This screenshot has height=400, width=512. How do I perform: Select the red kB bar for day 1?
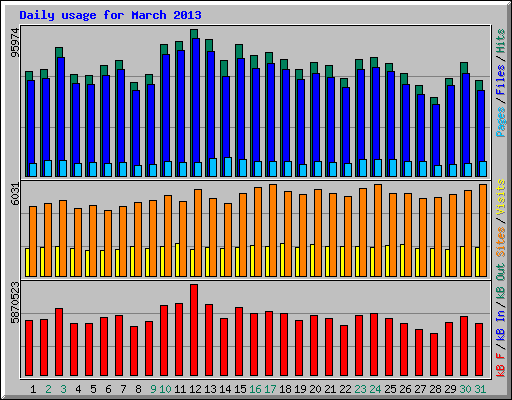pos(29,348)
